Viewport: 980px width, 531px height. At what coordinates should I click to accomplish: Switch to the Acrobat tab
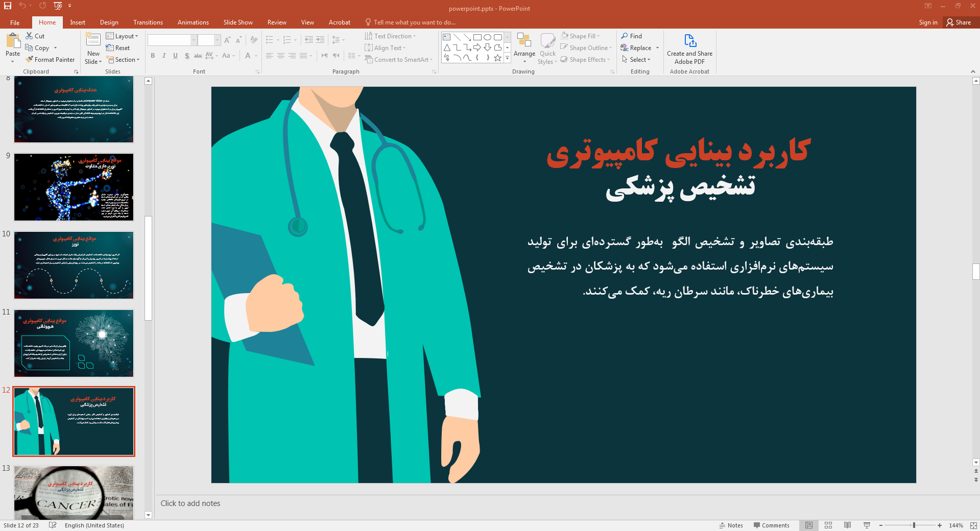click(x=340, y=22)
